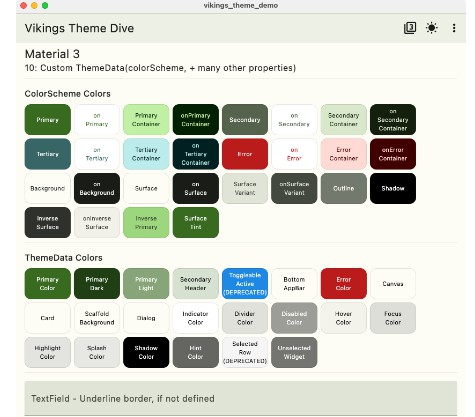Click the Hover Color swatch
The height and width of the screenshot is (417, 475).
point(344,318)
